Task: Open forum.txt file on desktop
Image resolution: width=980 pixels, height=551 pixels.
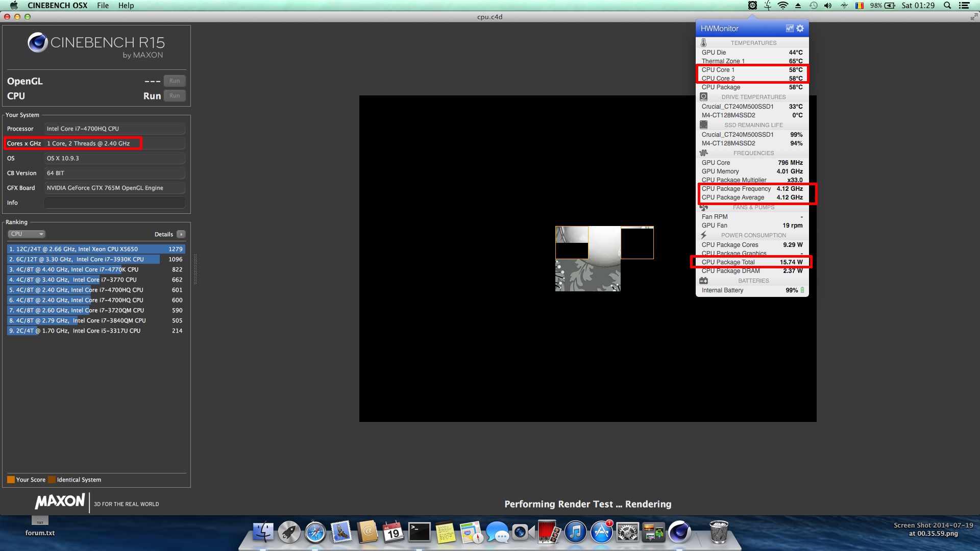Action: click(x=40, y=527)
